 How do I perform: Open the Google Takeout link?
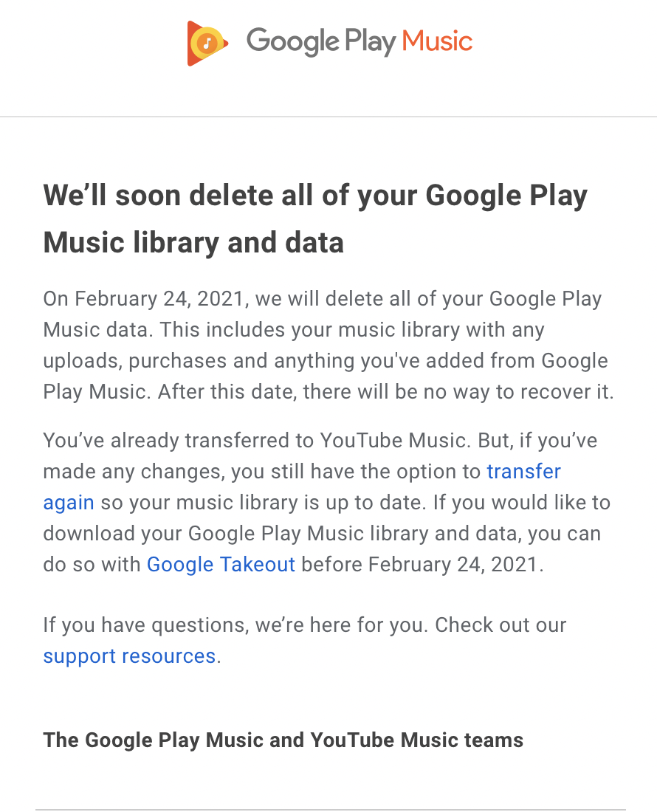pyautogui.click(x=221, y=565)
